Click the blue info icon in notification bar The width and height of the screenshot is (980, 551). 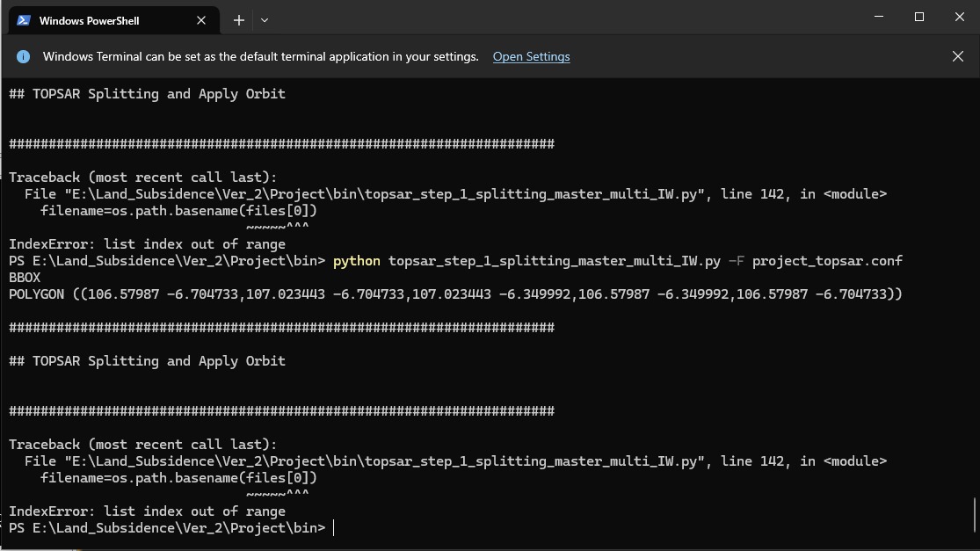click(23, 57)
